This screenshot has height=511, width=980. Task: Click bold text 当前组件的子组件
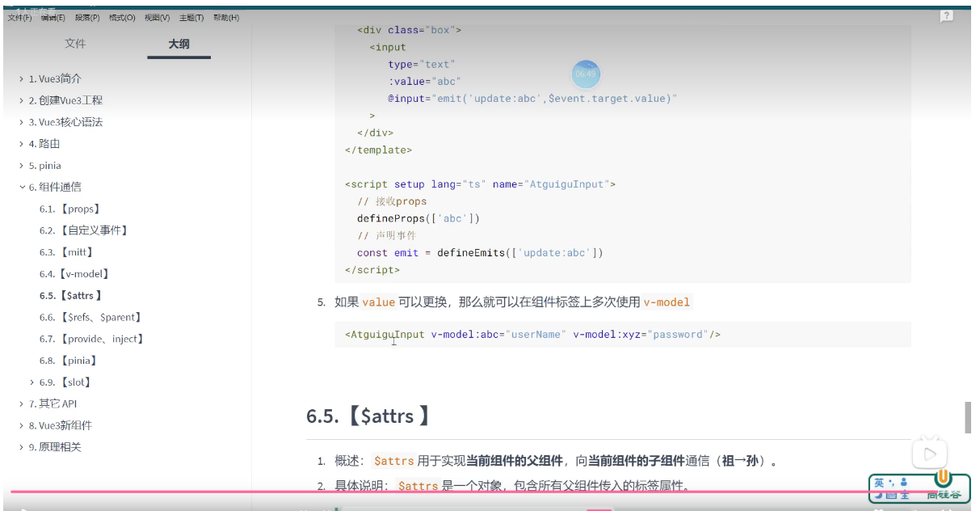pos(636,461)
